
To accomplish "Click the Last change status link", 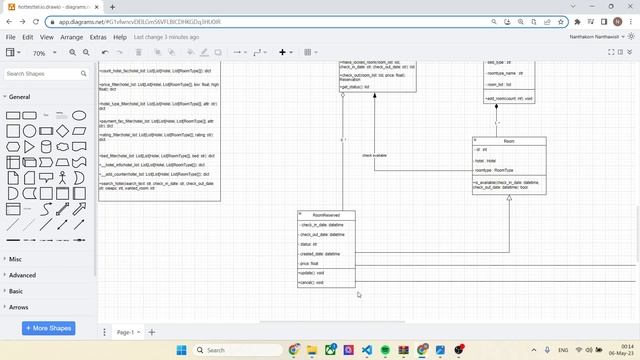I will (166, 37).
